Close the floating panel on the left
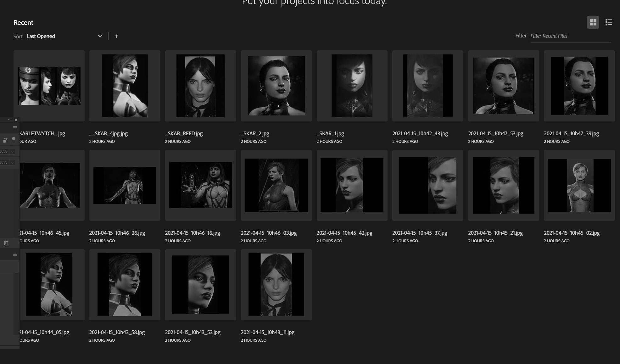 (x=16, y=120)
